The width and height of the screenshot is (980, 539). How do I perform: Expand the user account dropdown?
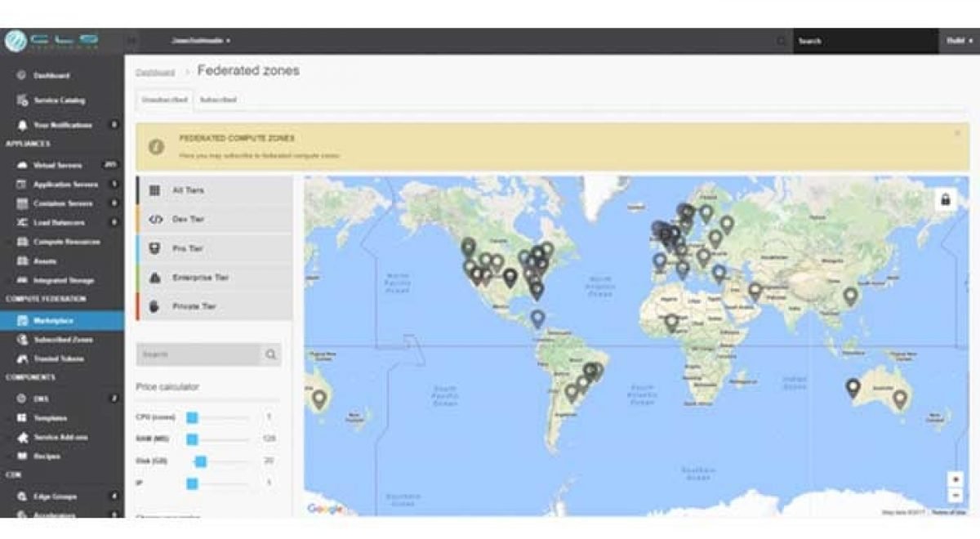click(201, 40)
